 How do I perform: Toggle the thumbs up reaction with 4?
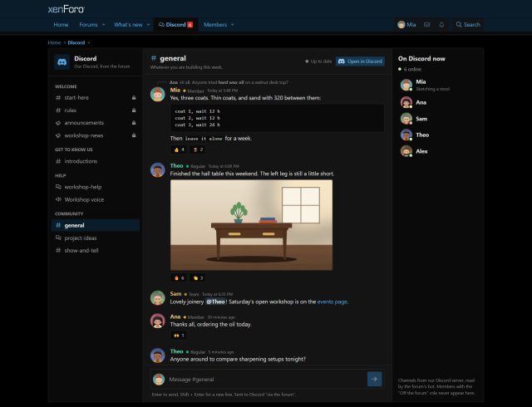pos(179,150)
